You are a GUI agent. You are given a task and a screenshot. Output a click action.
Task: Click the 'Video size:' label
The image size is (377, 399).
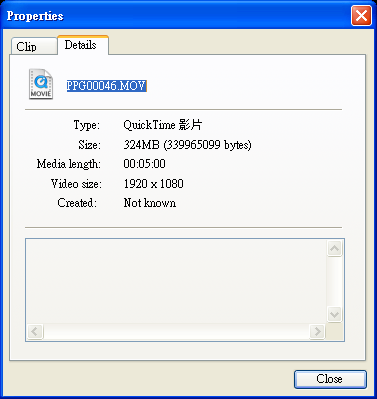[x=76, y=184]
